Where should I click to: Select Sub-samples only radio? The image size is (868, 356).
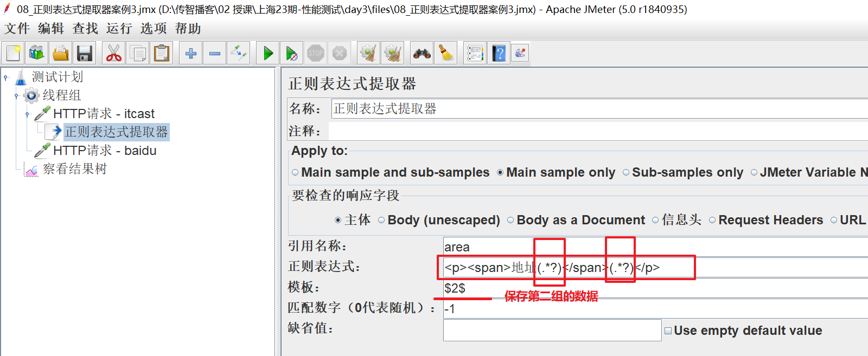626,173
